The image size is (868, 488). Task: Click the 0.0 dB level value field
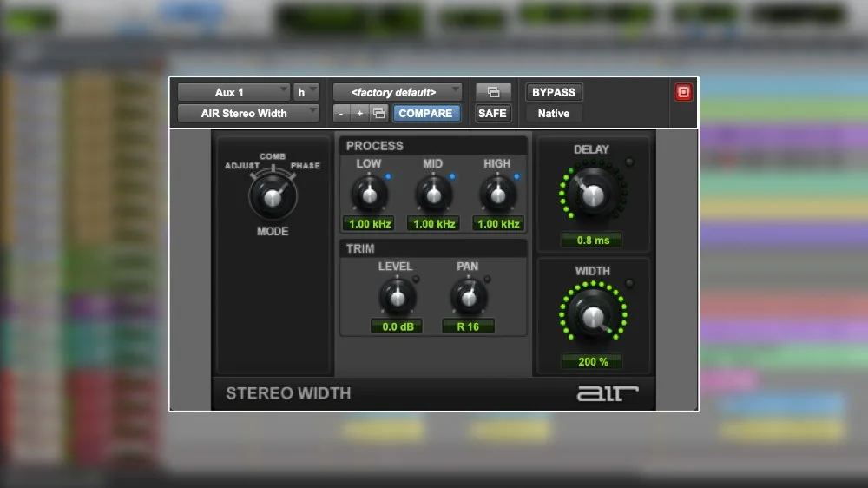point(397,326)
